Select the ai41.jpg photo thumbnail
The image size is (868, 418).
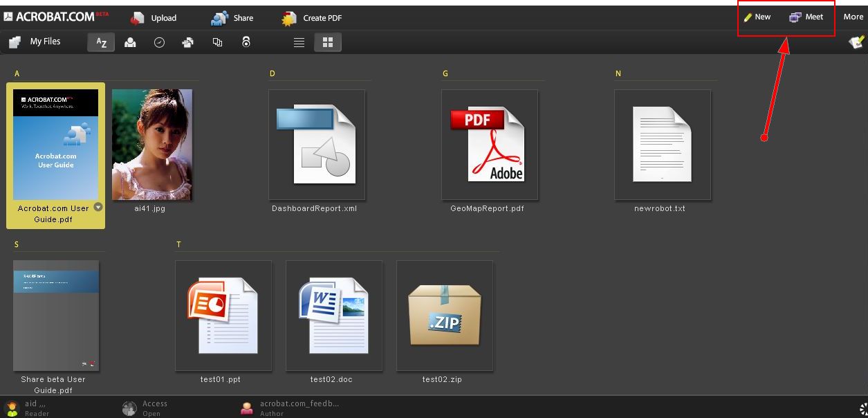tap(152, 145)
